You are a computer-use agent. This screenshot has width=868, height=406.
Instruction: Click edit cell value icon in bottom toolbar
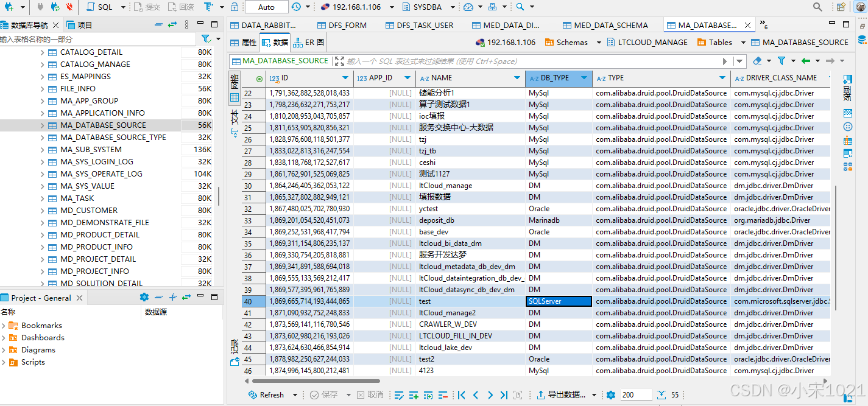pos(399,395)
